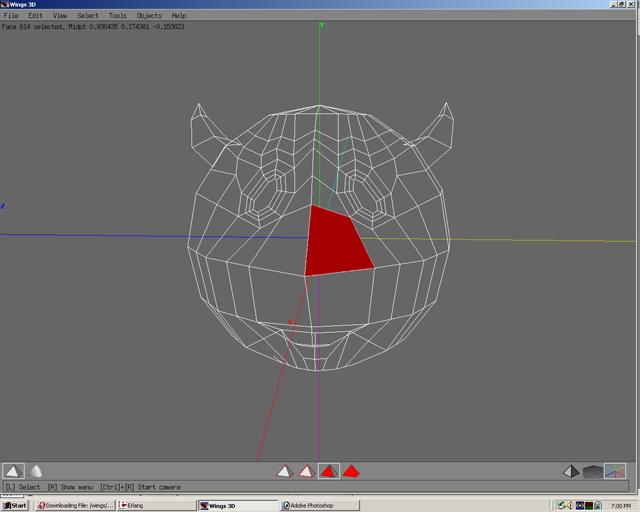Open the View menu
Screen dimensions: 640x512
click(60, 16)
